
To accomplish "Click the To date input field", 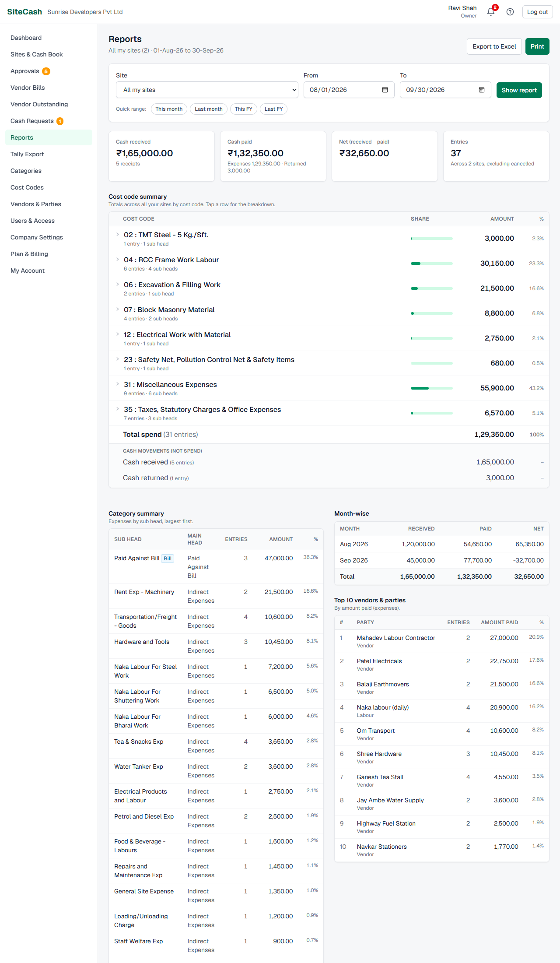I will [x=445, y=90].
